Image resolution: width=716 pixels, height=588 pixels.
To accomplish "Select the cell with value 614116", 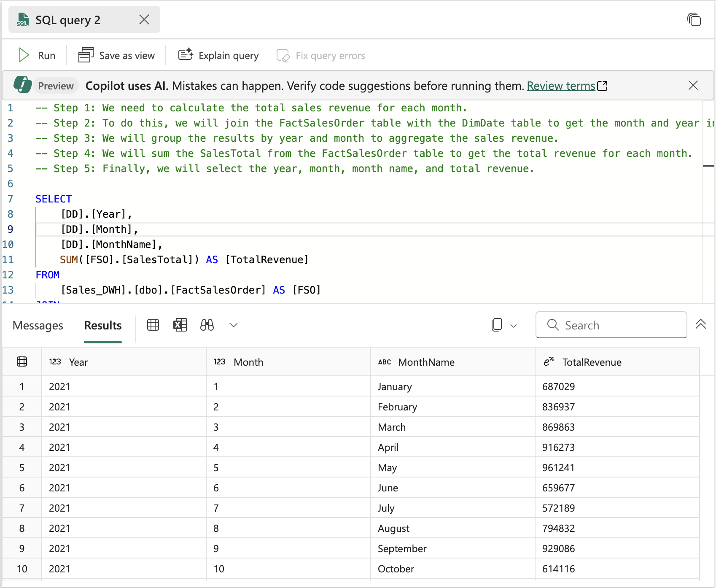I will coord(617,569).
